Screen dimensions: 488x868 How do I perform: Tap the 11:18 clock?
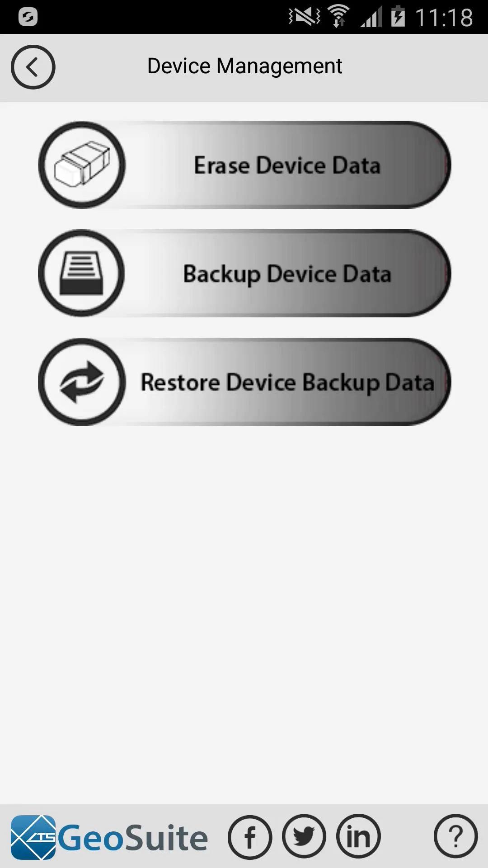click(444, 17)
